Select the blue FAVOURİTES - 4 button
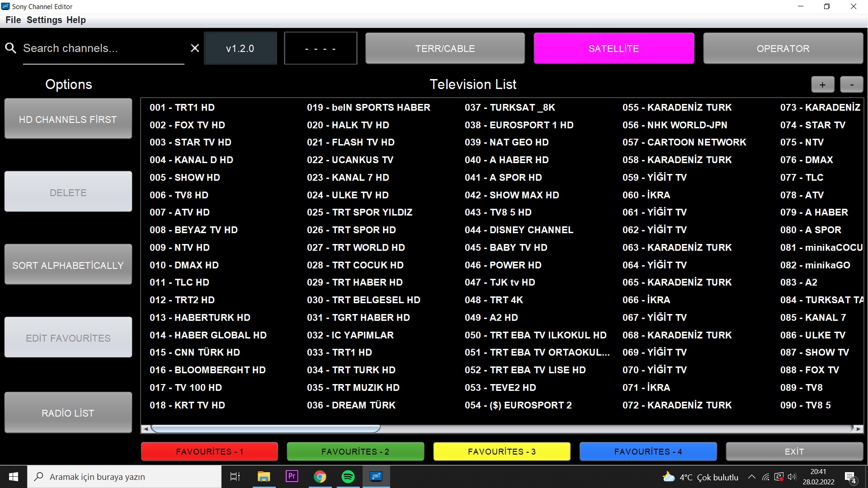 click(x=648, y=451)
